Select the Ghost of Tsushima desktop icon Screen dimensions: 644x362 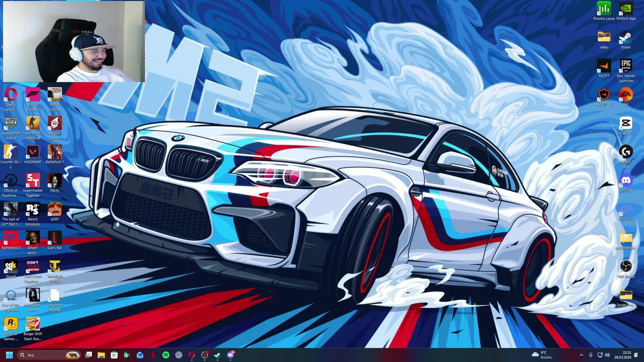[11, 186]
